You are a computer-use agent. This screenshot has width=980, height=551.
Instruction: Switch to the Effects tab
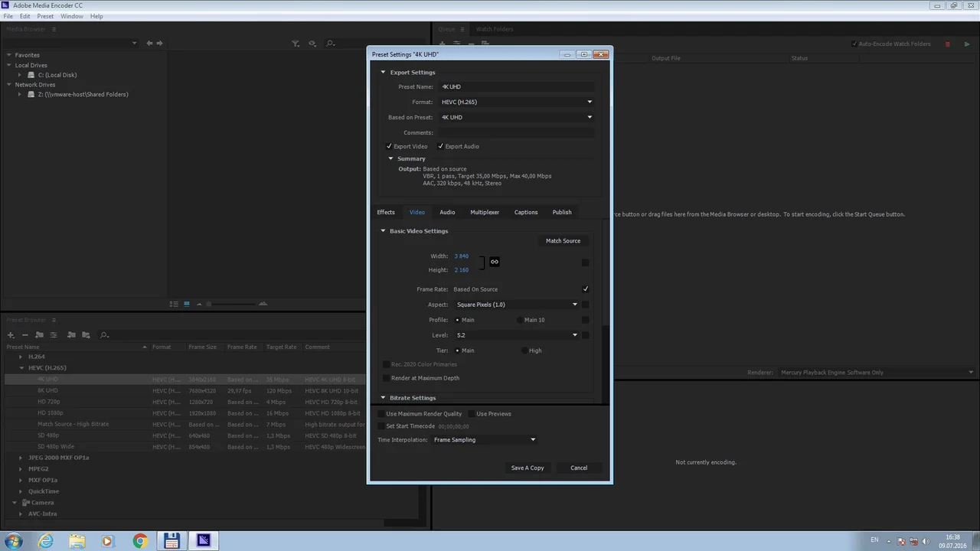386,212
